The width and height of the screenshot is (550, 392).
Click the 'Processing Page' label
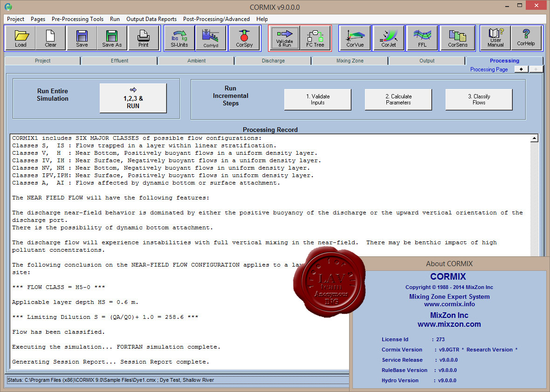click(x=489, y=69)
